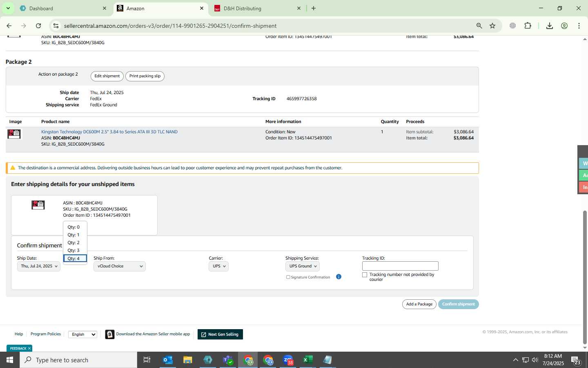Close the D&H Distributing tab
The width and height of the screenshot is (588, 368).
pyautogui.click(x=299, y=8)
